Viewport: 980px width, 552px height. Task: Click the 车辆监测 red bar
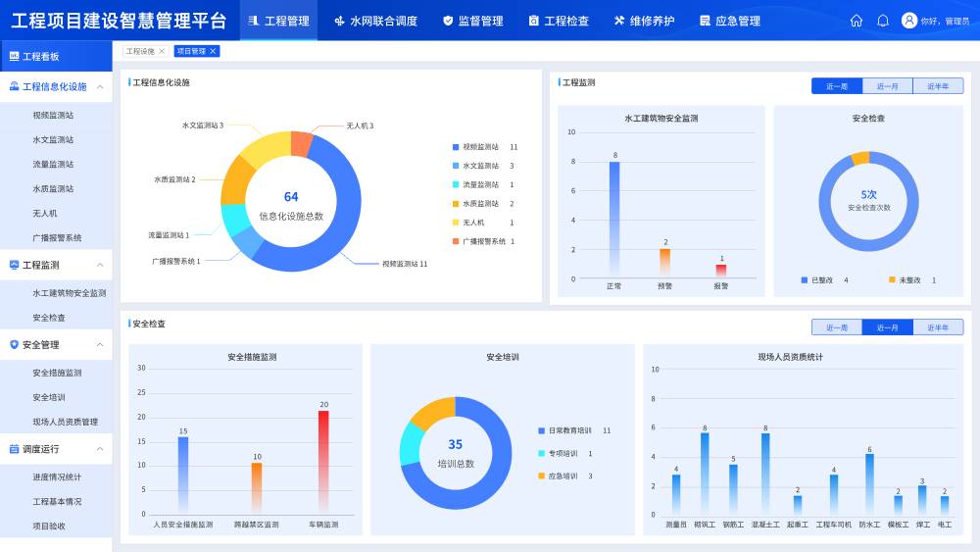323,463
